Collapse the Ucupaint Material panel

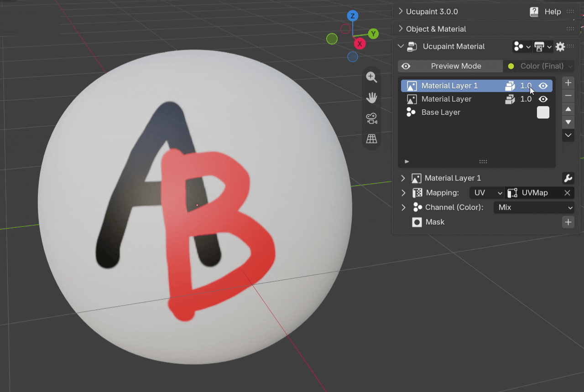pos(401,46)
